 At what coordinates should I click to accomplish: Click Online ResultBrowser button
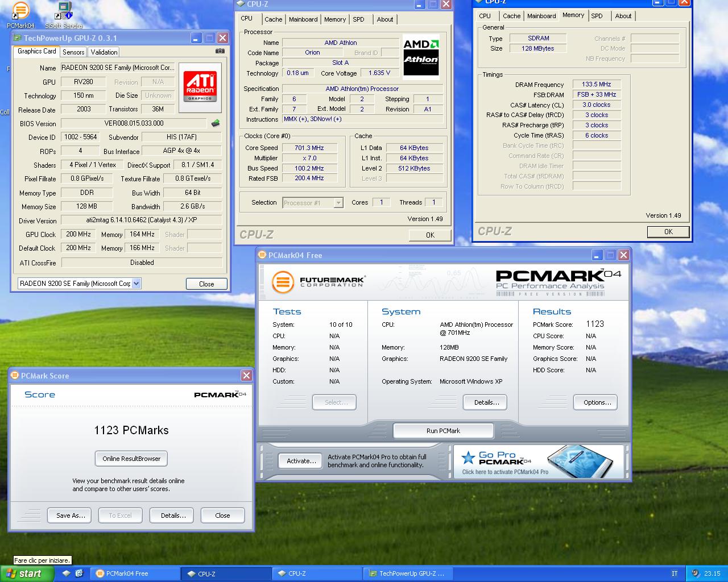pos(131,459)
